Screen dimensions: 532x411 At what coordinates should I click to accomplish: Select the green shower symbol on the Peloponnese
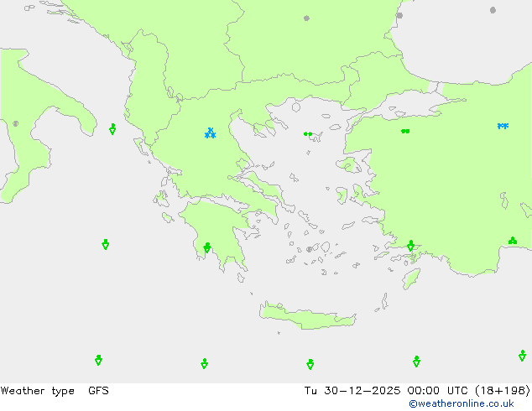(207, 248)
